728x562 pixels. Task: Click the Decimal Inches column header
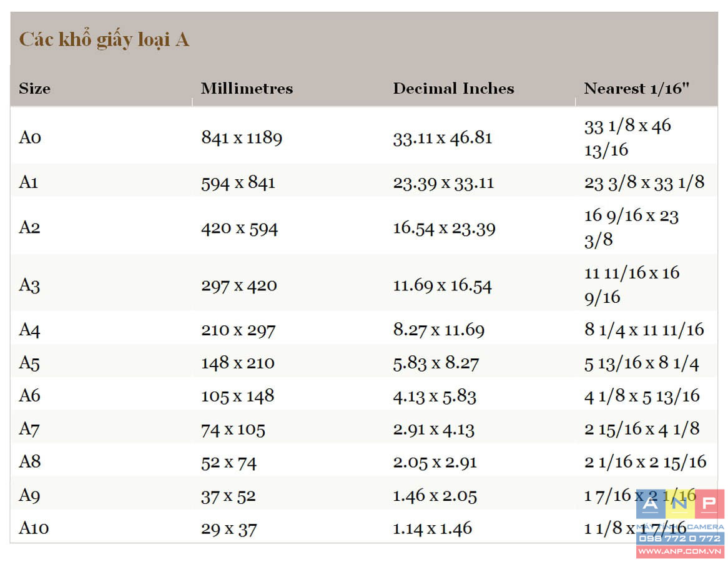[x=454, y=88]
